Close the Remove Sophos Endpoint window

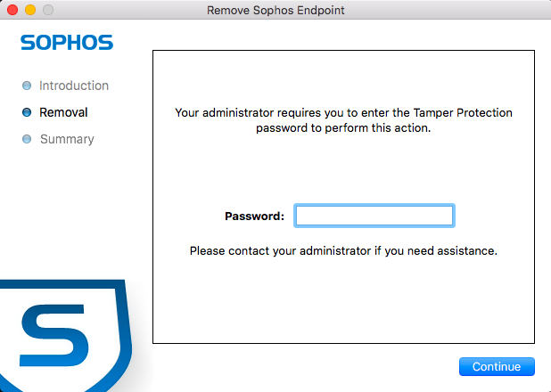coord(12,10)
